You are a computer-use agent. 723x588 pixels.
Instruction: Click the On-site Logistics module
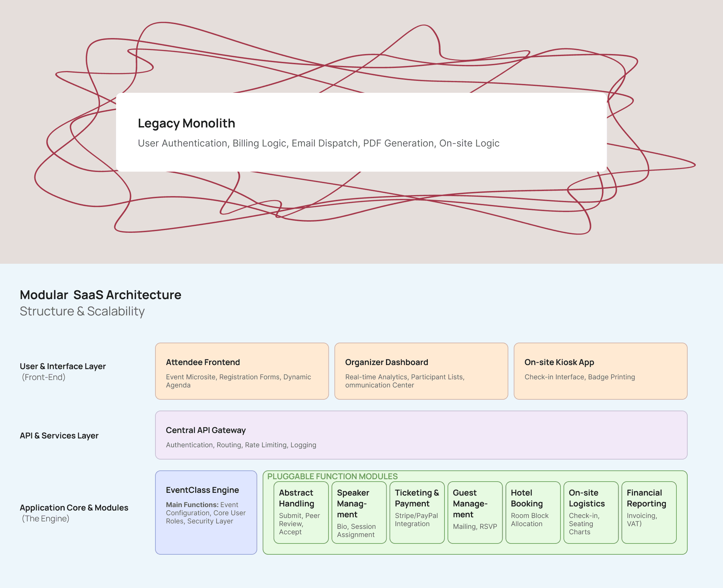tap(591, 512)
